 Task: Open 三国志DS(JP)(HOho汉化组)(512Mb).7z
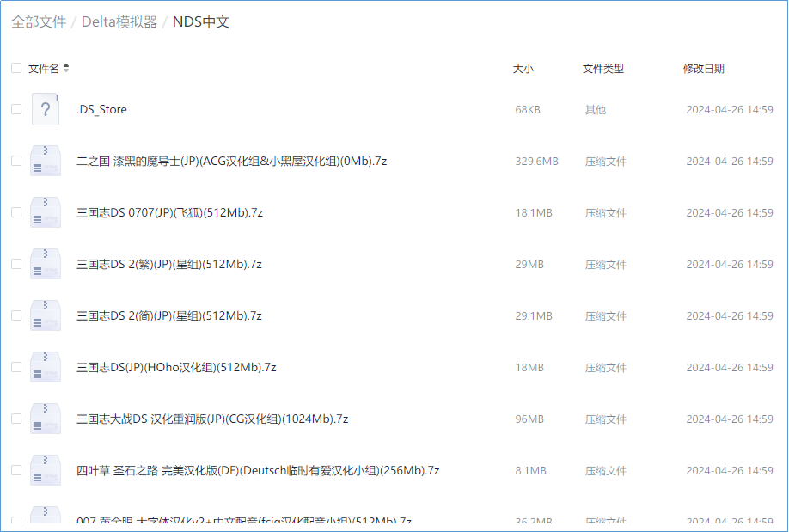click(x=176, y=368)
